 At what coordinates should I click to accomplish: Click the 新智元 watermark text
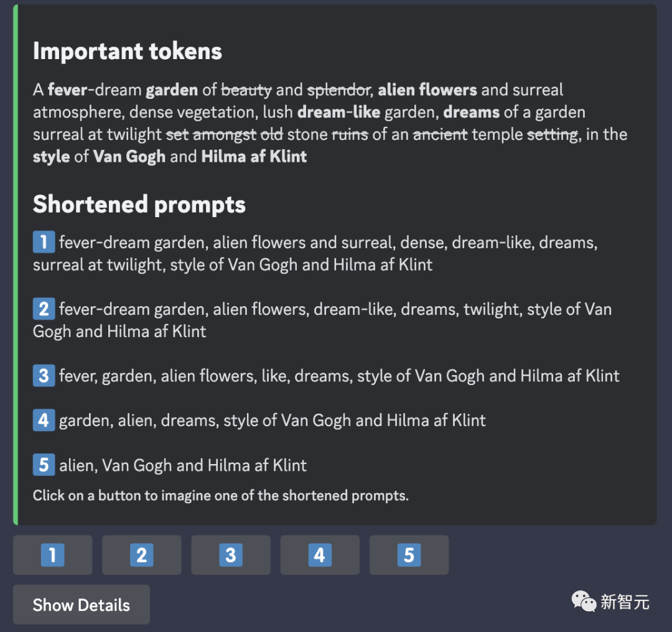click(625, 602)
